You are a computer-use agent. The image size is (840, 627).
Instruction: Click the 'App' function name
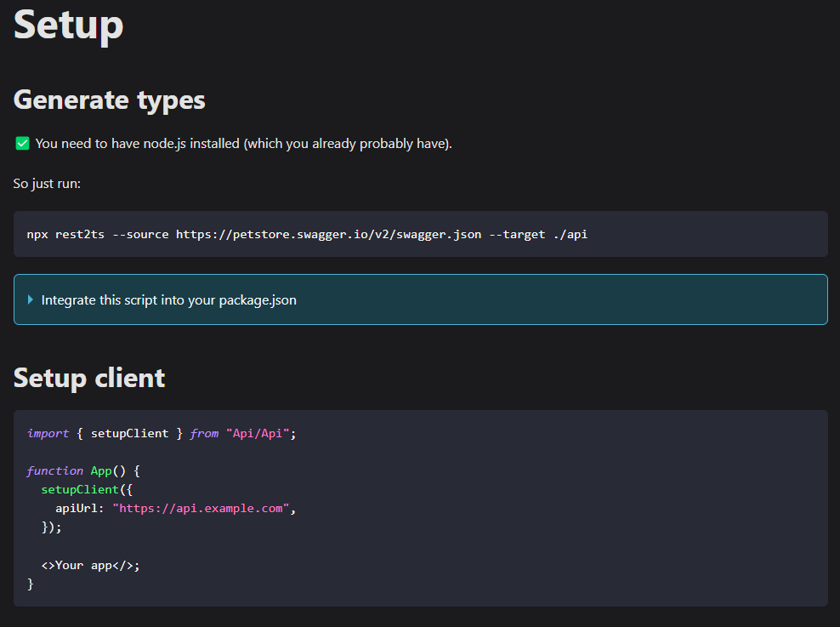click(x=100, y=470)
